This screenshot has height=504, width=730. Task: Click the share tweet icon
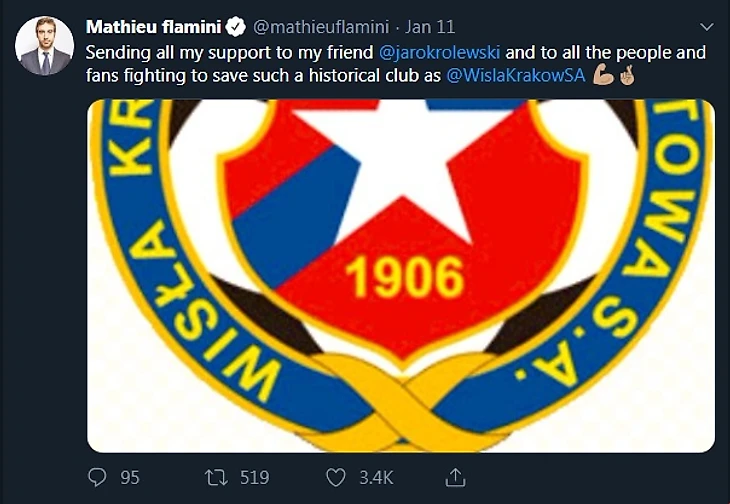tap(455, 477)
